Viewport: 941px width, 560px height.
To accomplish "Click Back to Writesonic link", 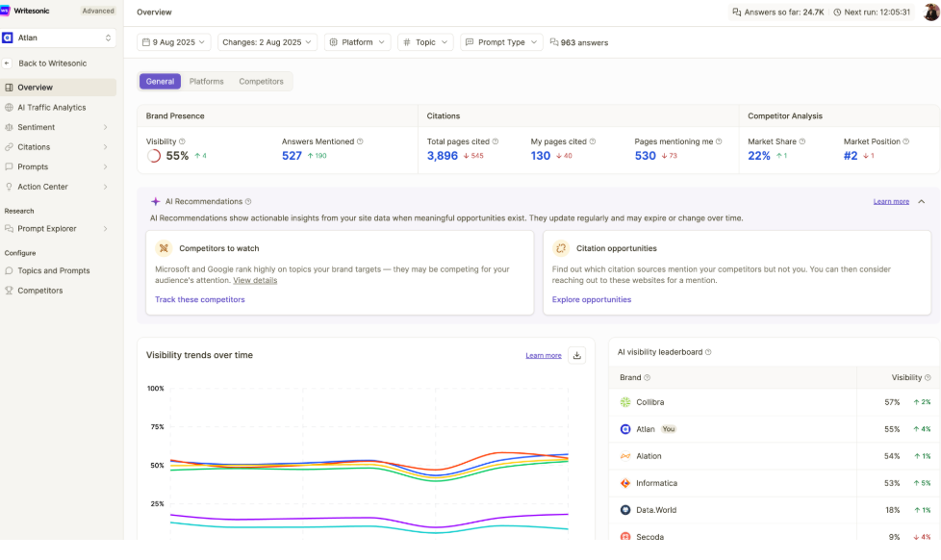I will [x=52, y=63].
